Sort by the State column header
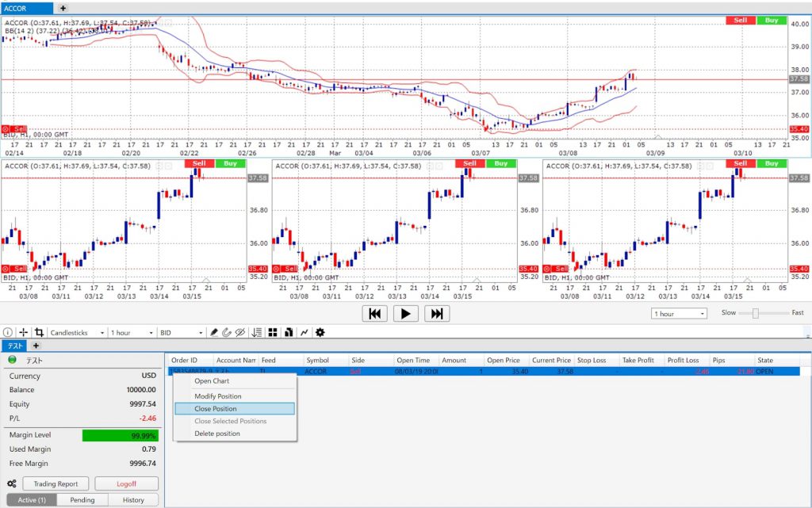The image size is (812, 508). 777,360
